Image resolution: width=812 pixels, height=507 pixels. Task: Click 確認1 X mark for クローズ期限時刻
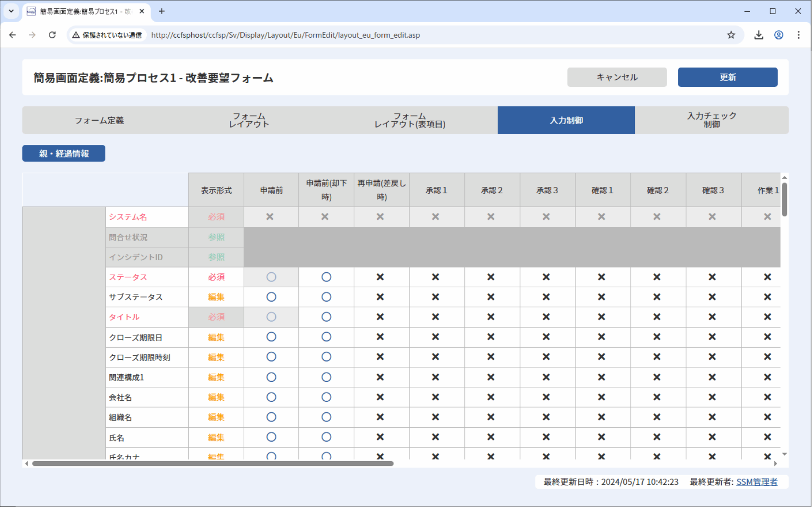(x=602, y=357)
